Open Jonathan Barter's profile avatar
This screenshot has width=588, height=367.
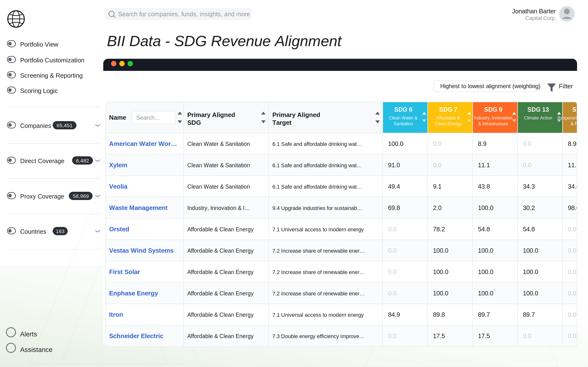pos(567,14)
